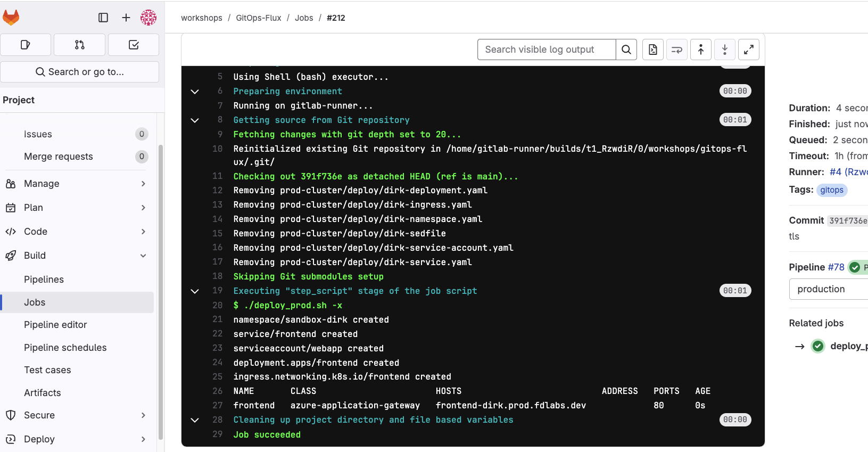Toggle log line wrapping
This screenshot has width=868, height=452.
677,50
